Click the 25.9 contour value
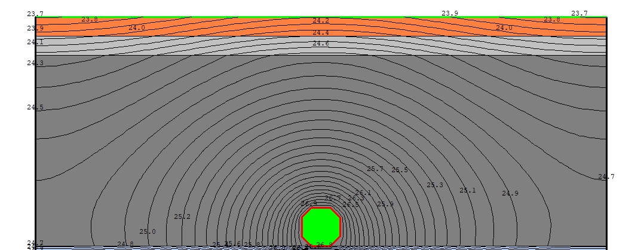Image resolution: width=644 pixels, height=250 pixels. [x=385, y=204]
